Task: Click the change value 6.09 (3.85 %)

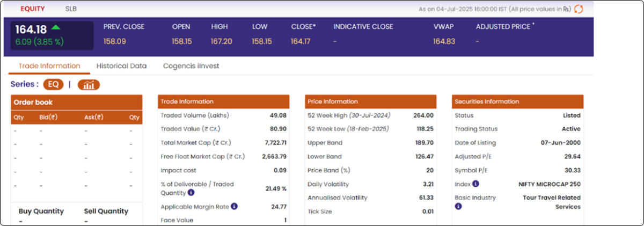Action: 39,41
